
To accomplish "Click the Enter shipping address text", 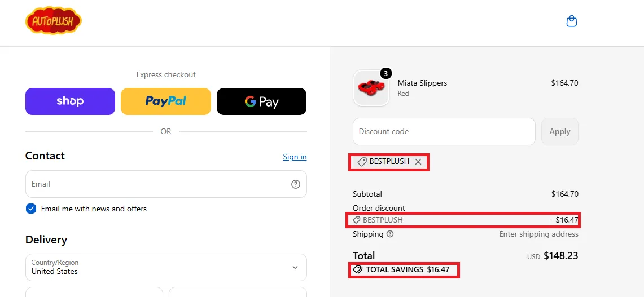I will tap(538, 234).
